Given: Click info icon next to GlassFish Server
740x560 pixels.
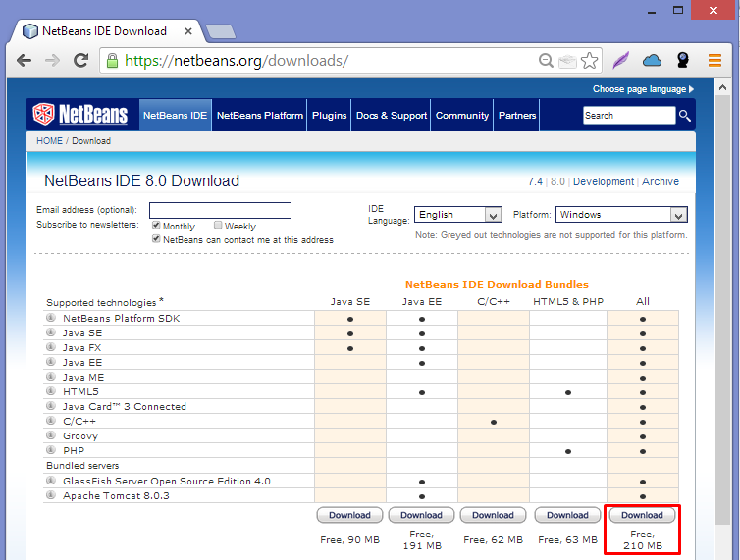Looking at the screenshot, I should tap(51, 481).
